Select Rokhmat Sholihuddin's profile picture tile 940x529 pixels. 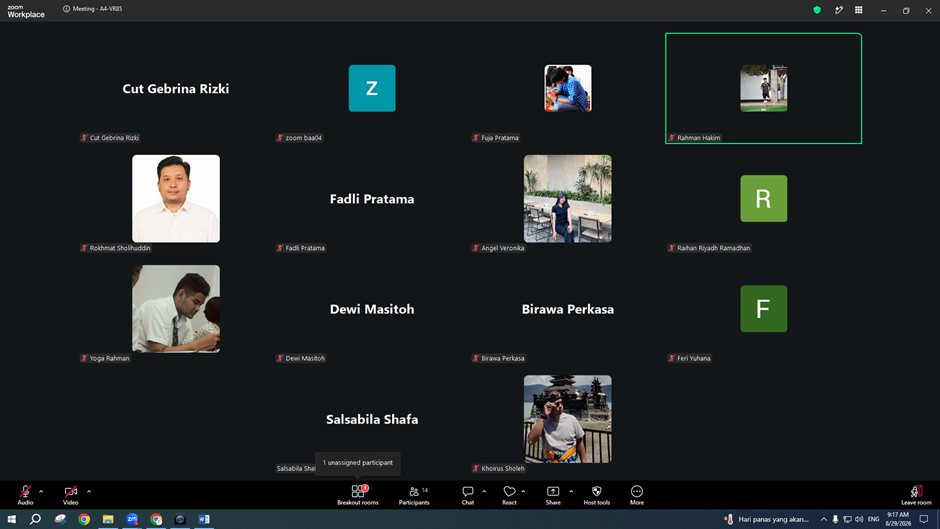point(176,199)
